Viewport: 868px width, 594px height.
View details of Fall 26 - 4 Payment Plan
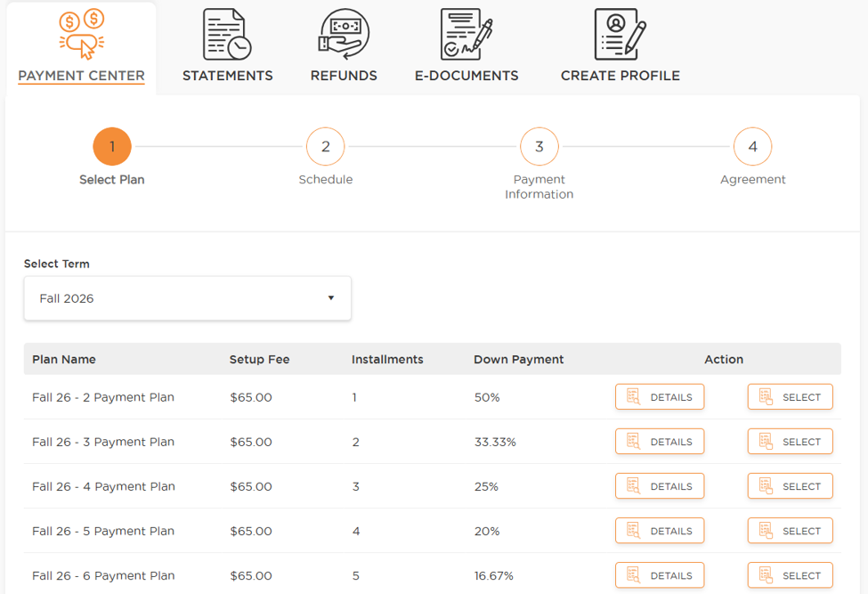[x=660, y=486]
